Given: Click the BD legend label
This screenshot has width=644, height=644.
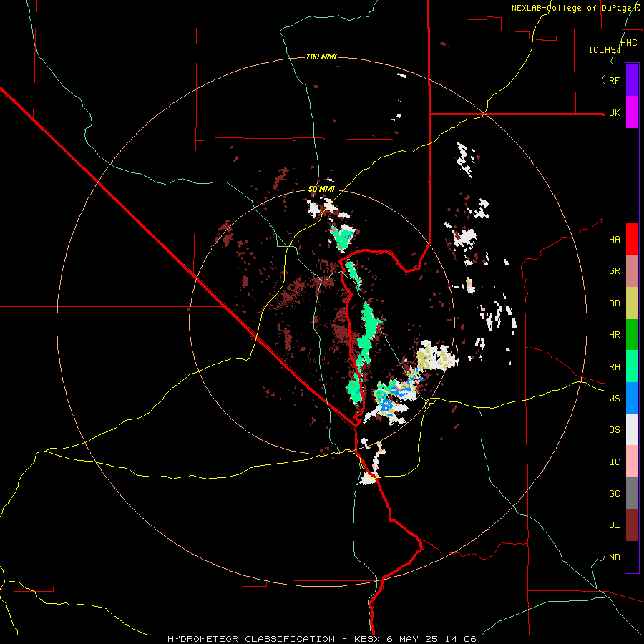Looking at the screenshot, I should click(x=614, y=303).
